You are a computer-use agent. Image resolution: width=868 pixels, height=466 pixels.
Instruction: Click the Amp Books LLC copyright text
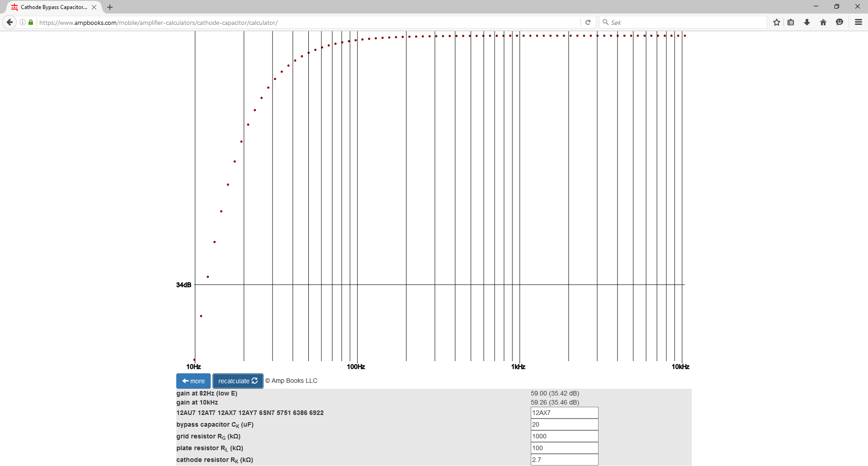(291, 381)
